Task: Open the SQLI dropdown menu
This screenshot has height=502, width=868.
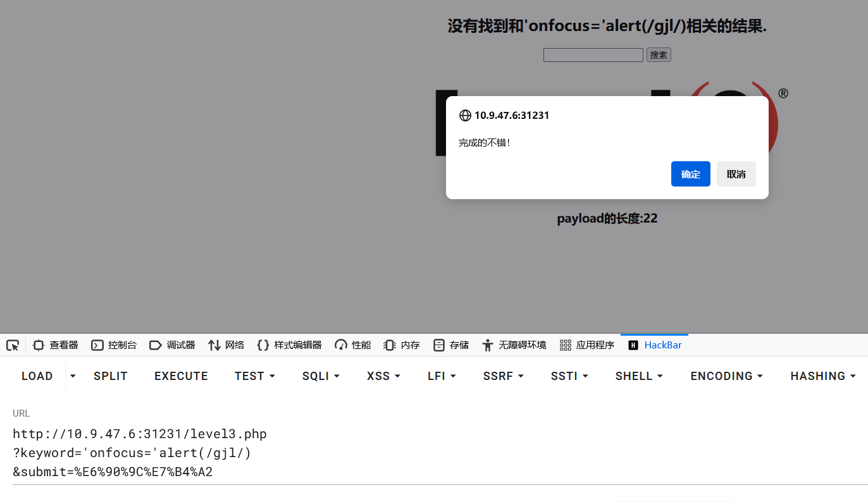Action: coord(321,376)
